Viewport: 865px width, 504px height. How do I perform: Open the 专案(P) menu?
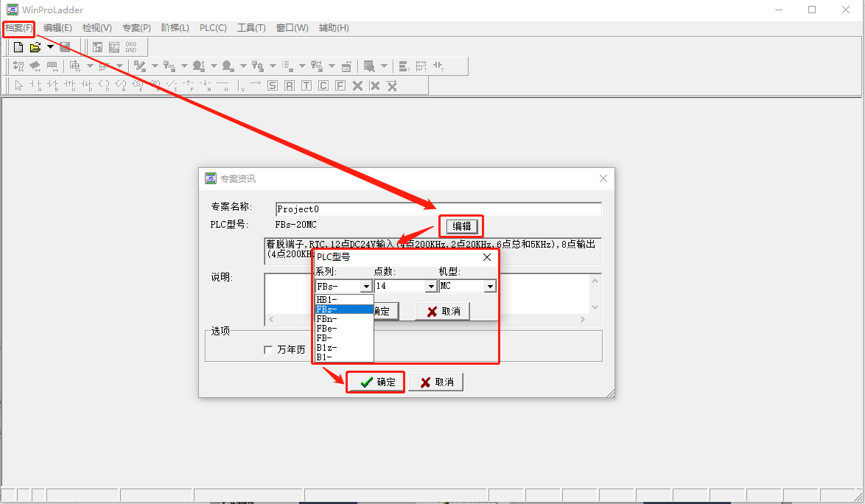click(x=136, y=27)
